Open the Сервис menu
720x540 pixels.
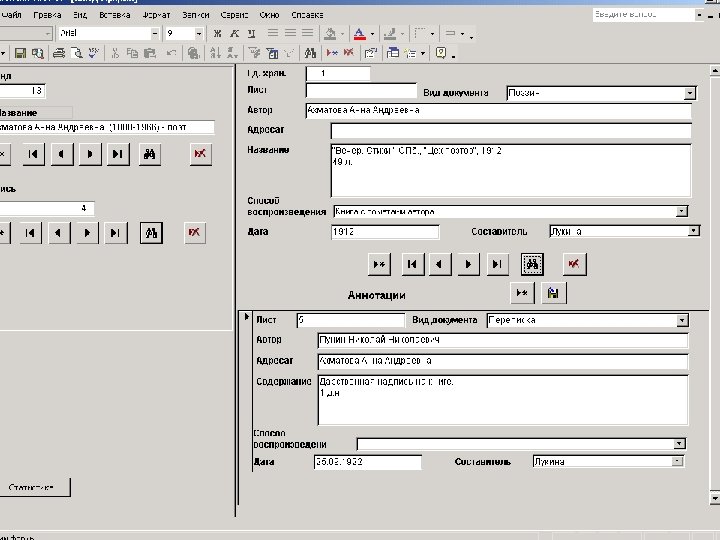236,16
